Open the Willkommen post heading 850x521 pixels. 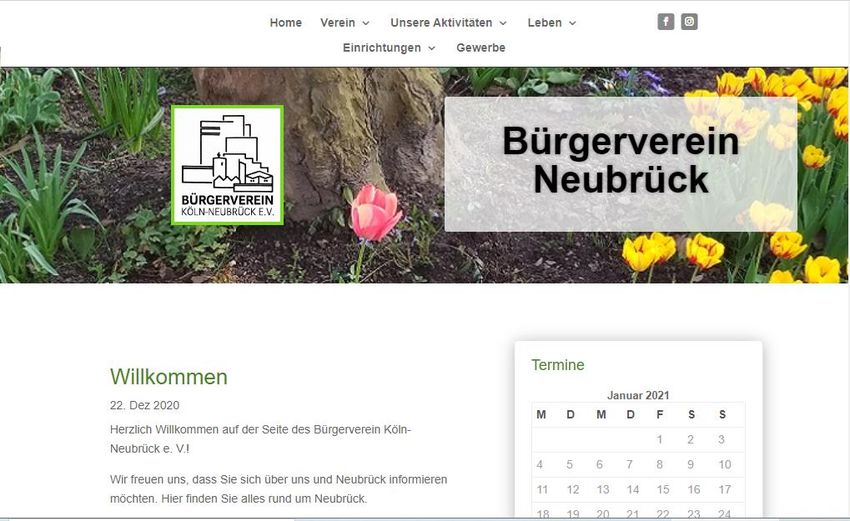coord(169,377)
